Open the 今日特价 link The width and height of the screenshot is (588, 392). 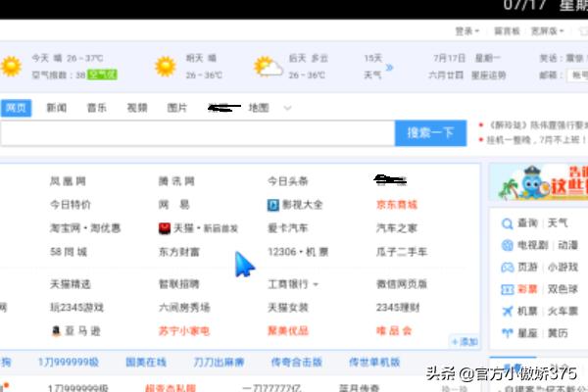(71, 205)
